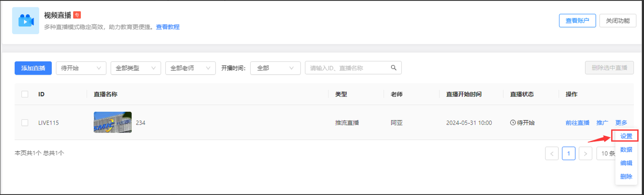Check the LIVE115 row checkbox

click(x=25, y=123)
